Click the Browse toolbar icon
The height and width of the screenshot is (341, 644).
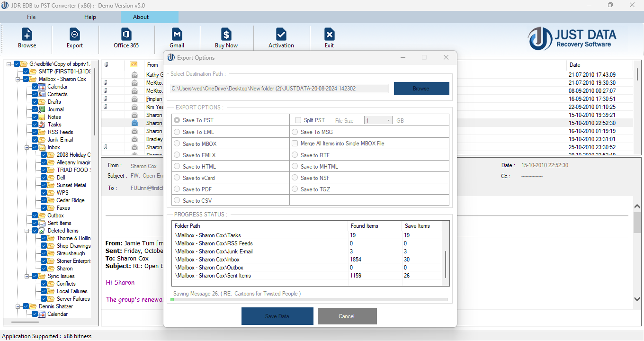[x=27, y=35]
